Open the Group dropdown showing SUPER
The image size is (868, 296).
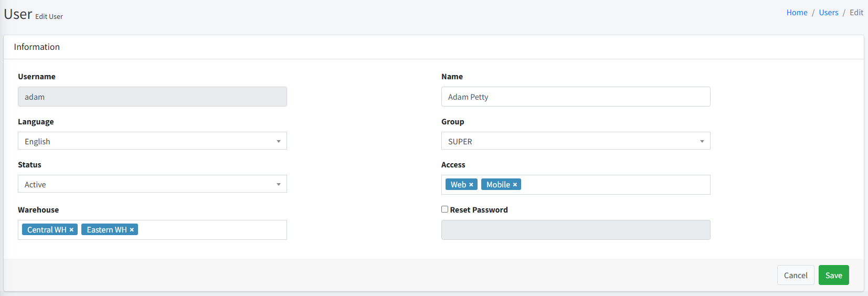click(x=575, y=141)
